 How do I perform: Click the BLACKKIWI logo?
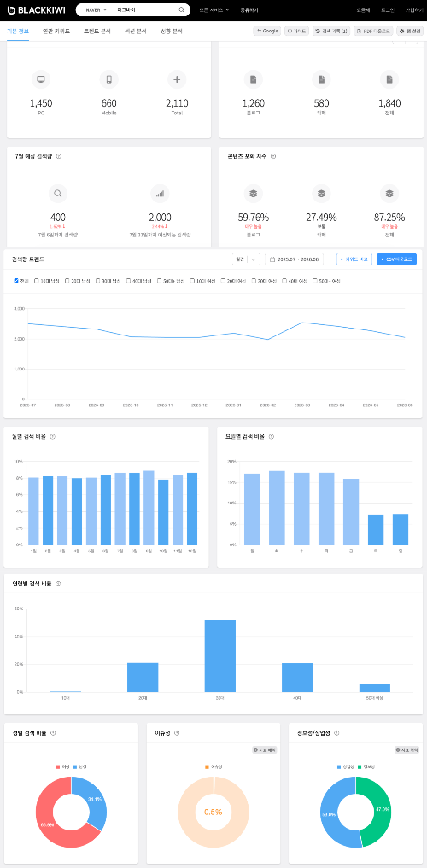(x=36, y=10)
